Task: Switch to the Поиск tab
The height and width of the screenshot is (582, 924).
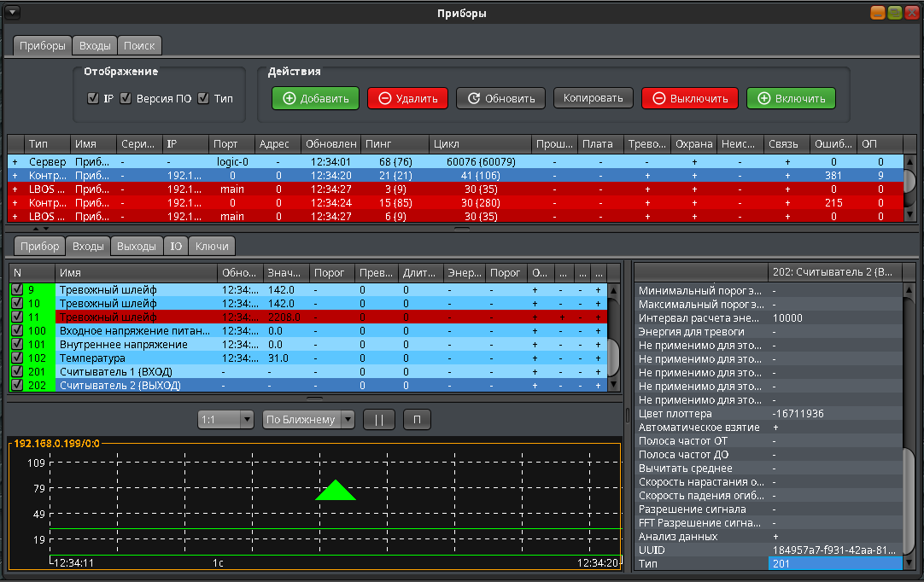Action: click(138, 46)
